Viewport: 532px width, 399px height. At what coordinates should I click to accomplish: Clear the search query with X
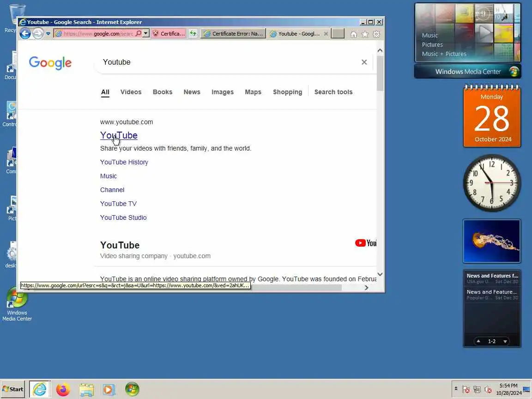[x=364, y=62]
